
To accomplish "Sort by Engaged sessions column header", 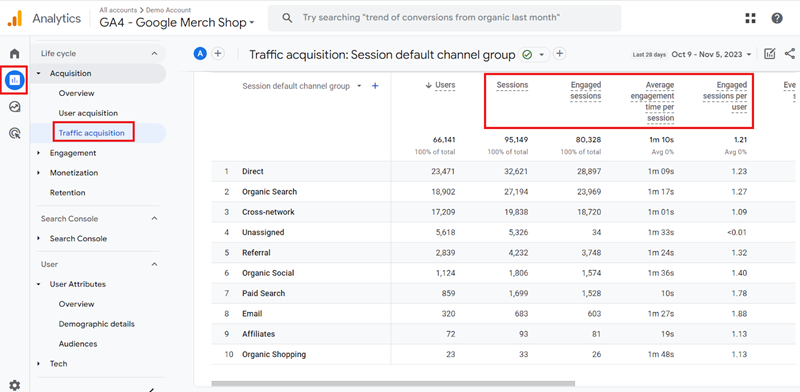I will coord(586,90).
